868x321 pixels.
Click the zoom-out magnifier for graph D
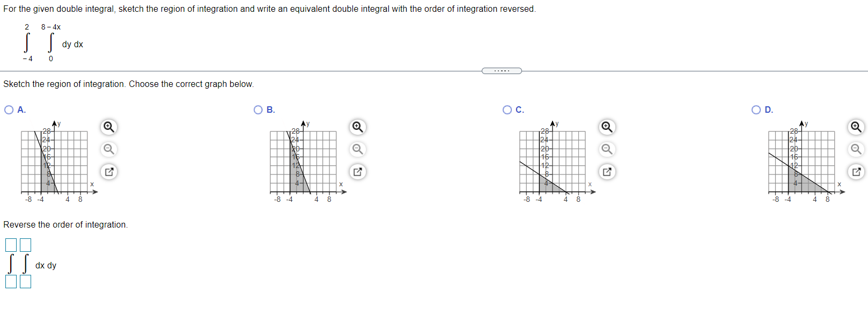(856, 150)
